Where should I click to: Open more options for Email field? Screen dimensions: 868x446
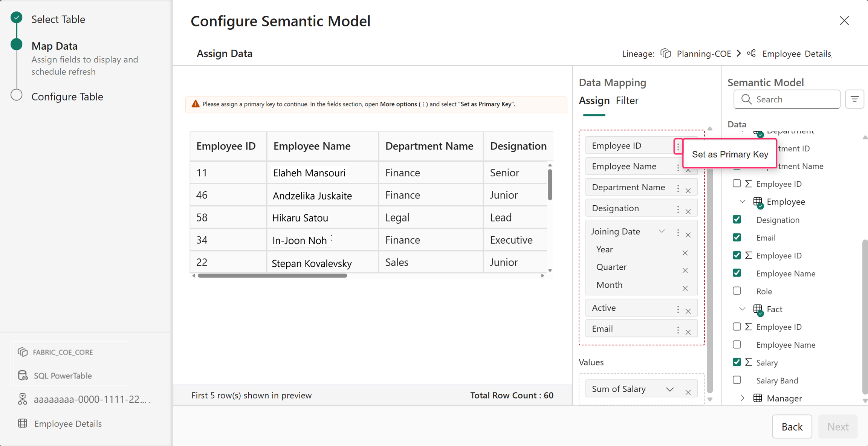[678, 330]
